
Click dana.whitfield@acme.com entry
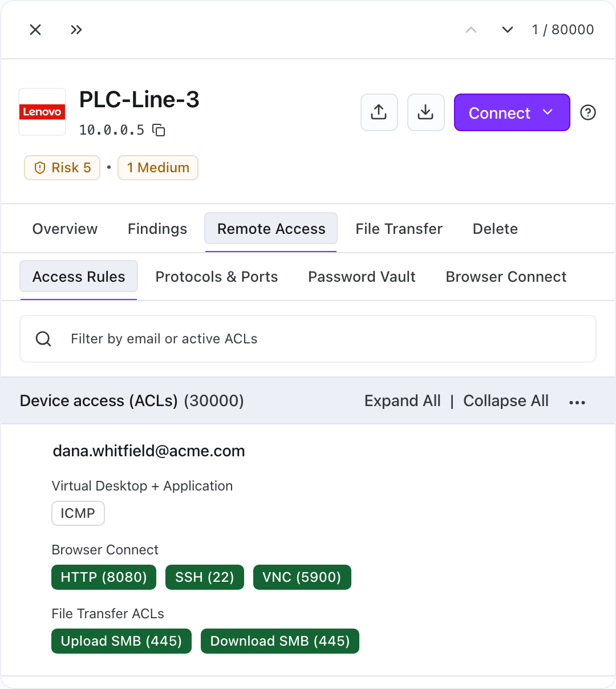point(149,451)
